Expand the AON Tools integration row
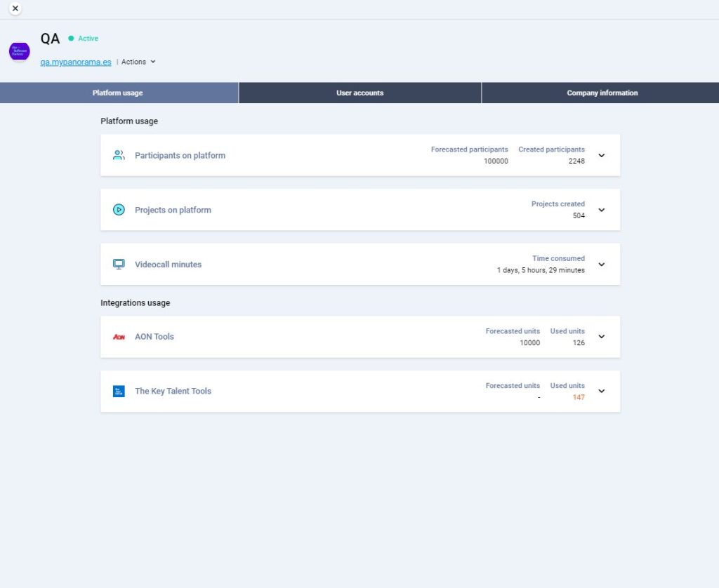 [x=601, y=337]
